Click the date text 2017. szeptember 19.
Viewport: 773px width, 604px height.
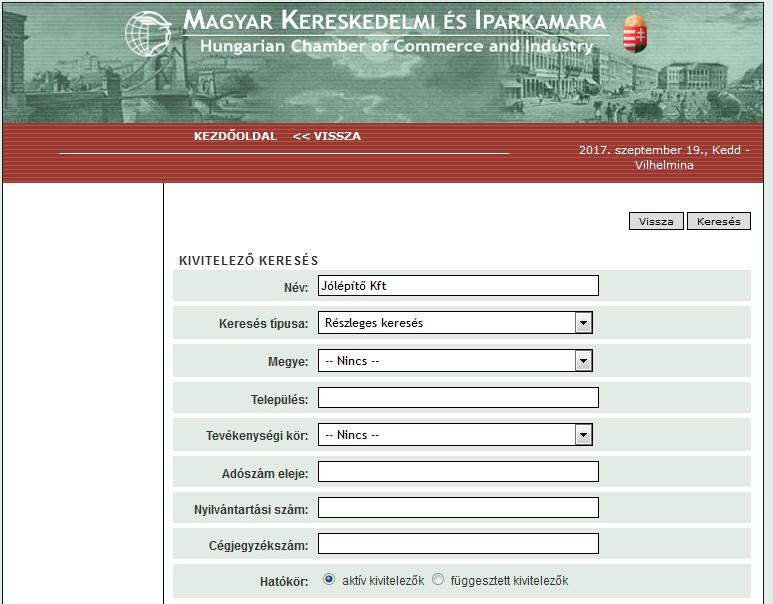click(642, 150)
